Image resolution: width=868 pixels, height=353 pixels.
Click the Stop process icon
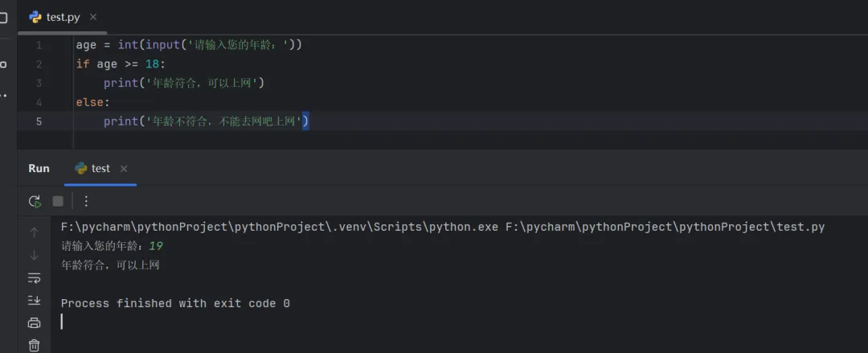click(x=58, y=201)
